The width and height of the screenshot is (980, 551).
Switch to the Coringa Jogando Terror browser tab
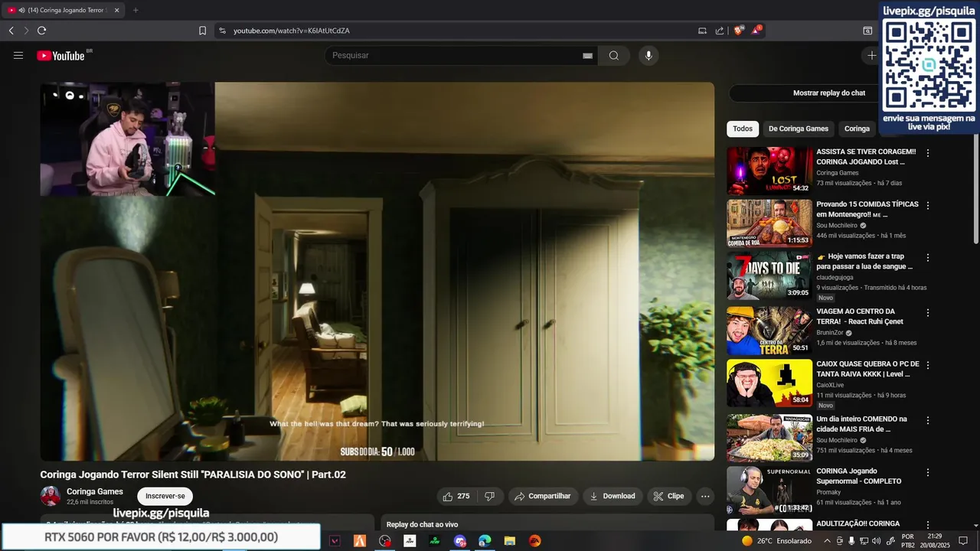(x=63, y=10)
